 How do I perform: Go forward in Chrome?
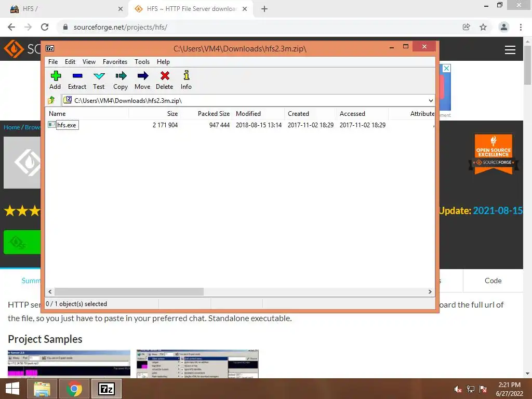point(28,27)
